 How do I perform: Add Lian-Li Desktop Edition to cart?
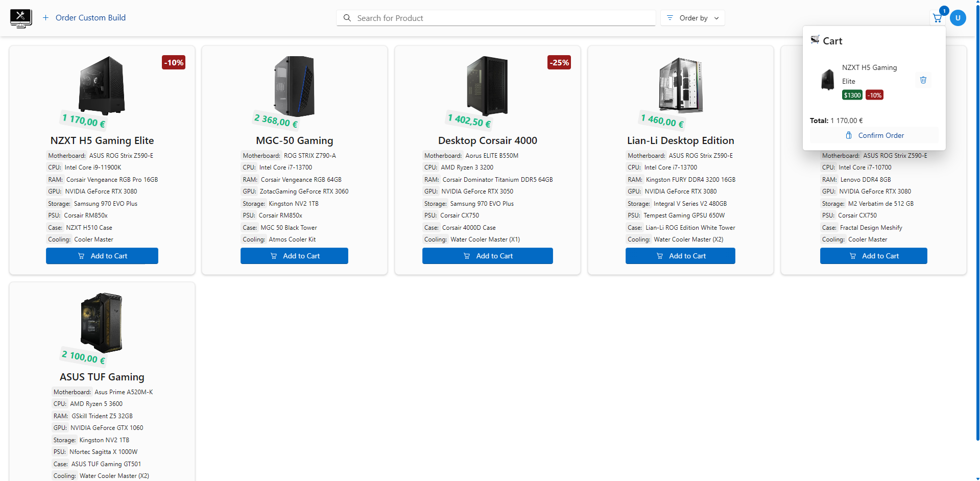pos(680,256)
